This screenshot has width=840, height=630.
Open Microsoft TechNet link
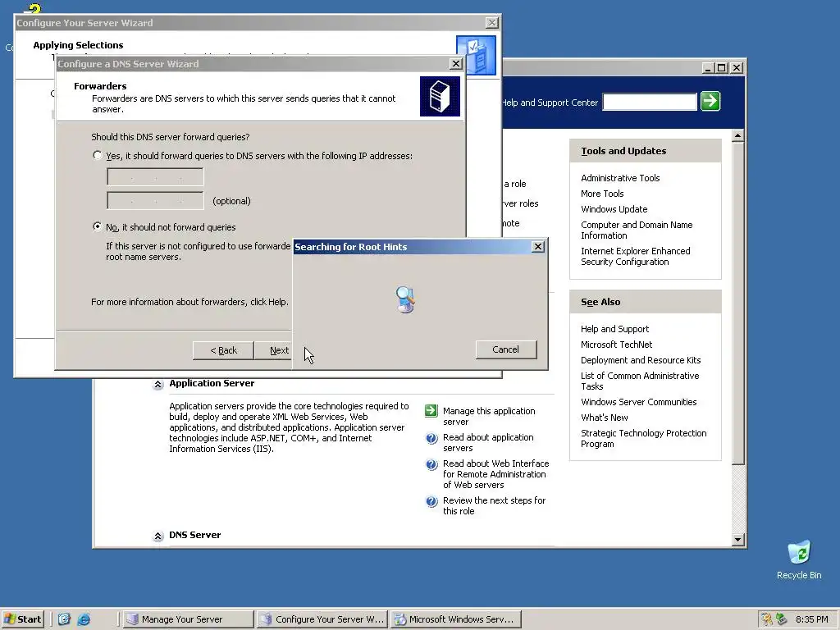coord(616,345)
